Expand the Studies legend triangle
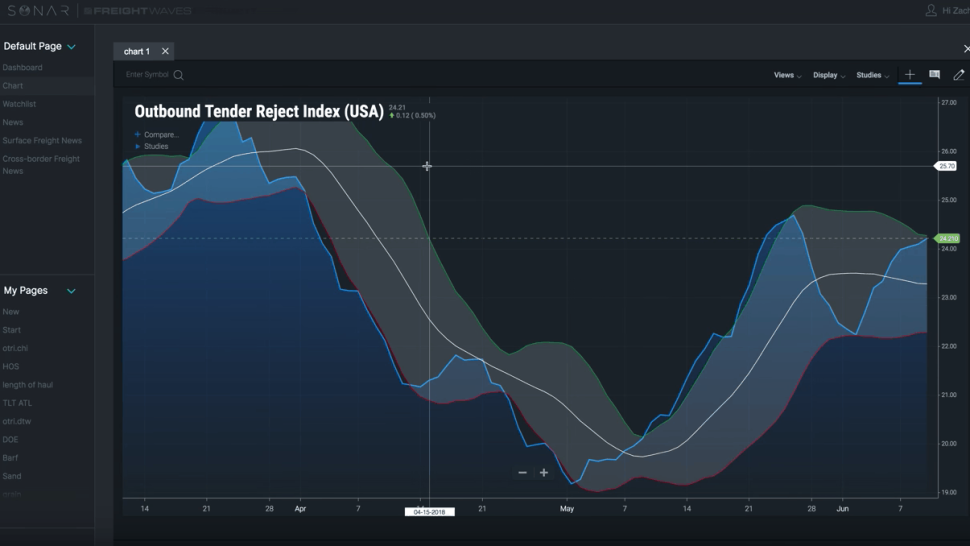This screenshot has width=970, height=546. pyautogui.click(x=137, y=147)
